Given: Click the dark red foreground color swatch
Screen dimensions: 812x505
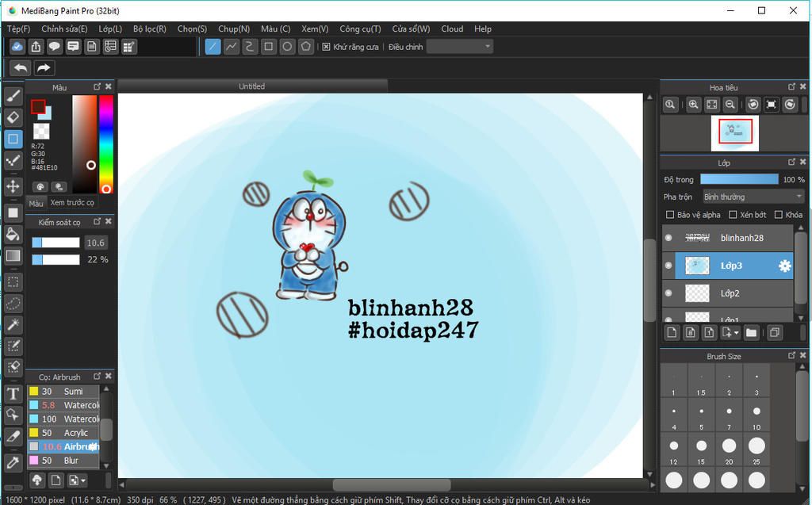Looking at the screenshot, I should 38,107.
